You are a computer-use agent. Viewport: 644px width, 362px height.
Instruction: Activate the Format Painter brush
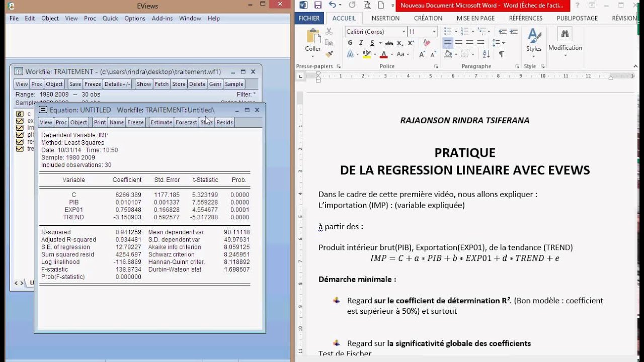(329, 54)
